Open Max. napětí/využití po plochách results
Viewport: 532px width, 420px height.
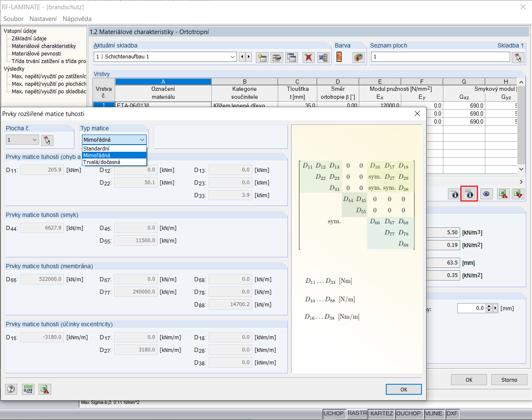(49, 84)
